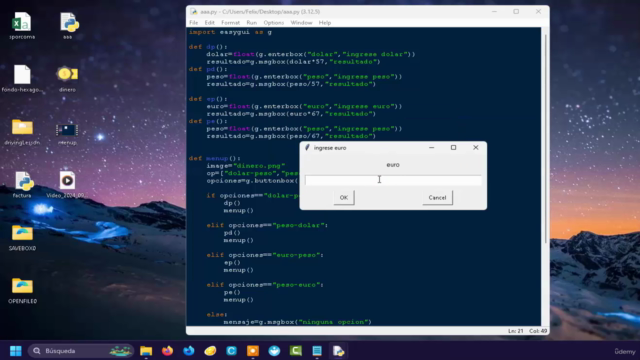Open the blue notepad app in taskbar
This screenshot has height=360, width=640.
pyautogui.click(x=317, y=351)
